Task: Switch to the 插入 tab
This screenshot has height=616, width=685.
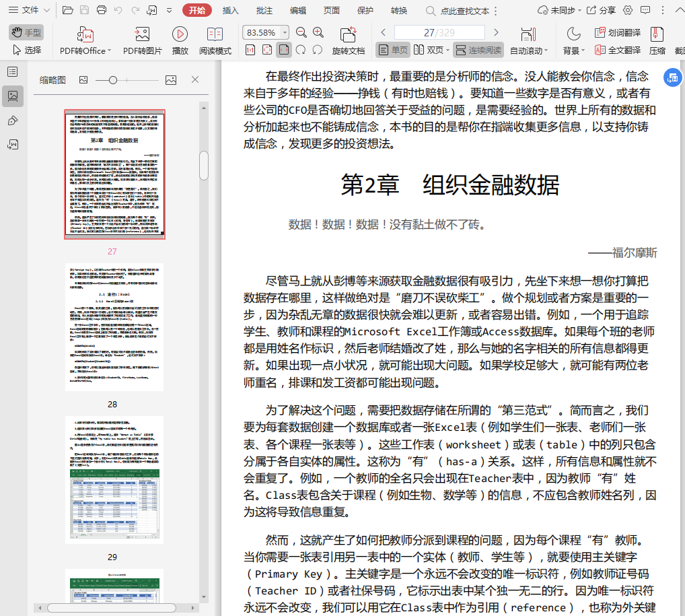Action: tap(230, 11)
